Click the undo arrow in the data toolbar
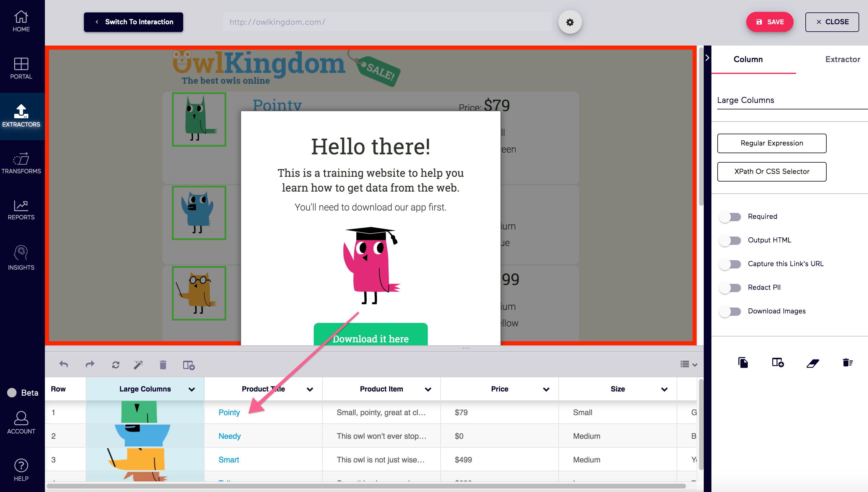Screen dimensions: 868x492 click(x=64, y=364)
